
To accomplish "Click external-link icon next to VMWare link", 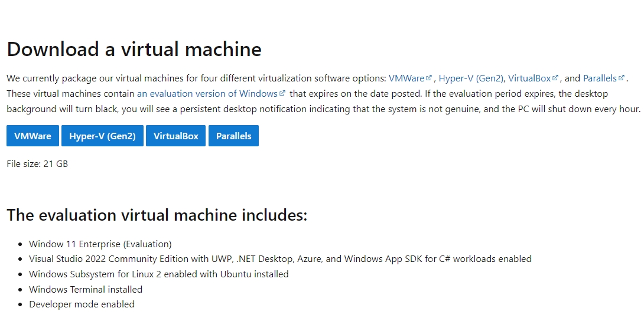I will click(429, 77).
